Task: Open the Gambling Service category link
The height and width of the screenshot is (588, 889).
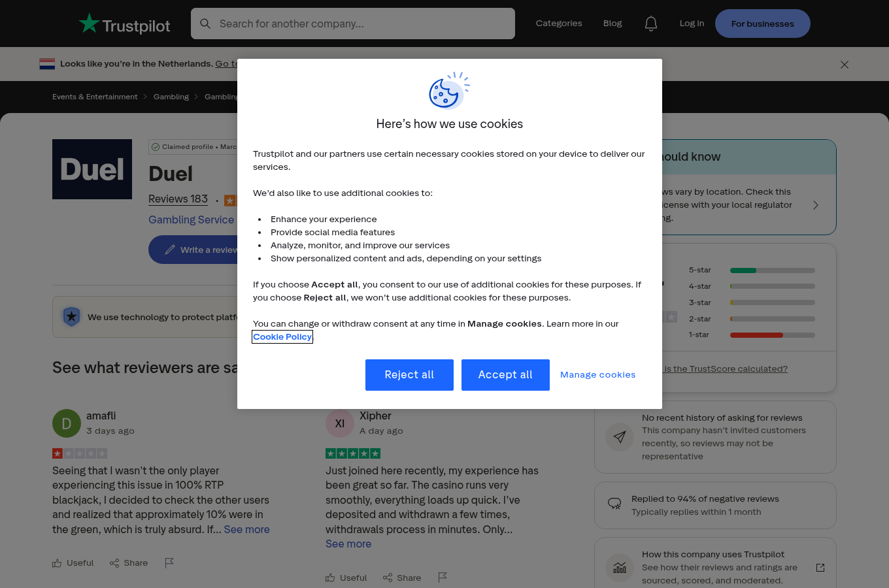Action: (191, 220)
